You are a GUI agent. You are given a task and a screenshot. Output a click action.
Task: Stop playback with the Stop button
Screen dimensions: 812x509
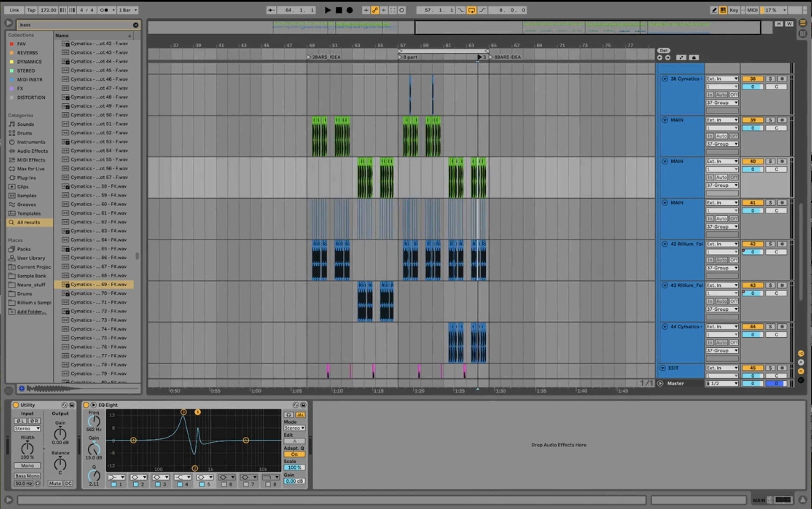click(x=339, y=10)
